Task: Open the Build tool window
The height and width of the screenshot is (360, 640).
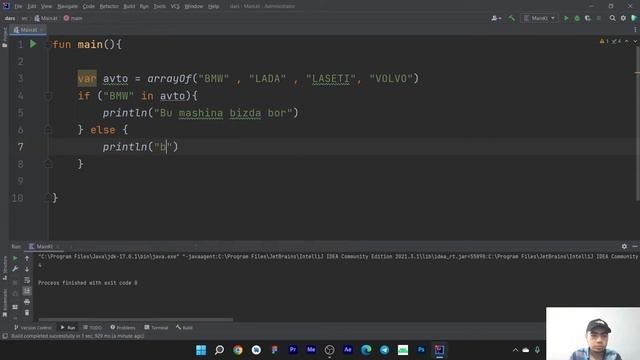Action: (184, 328)
